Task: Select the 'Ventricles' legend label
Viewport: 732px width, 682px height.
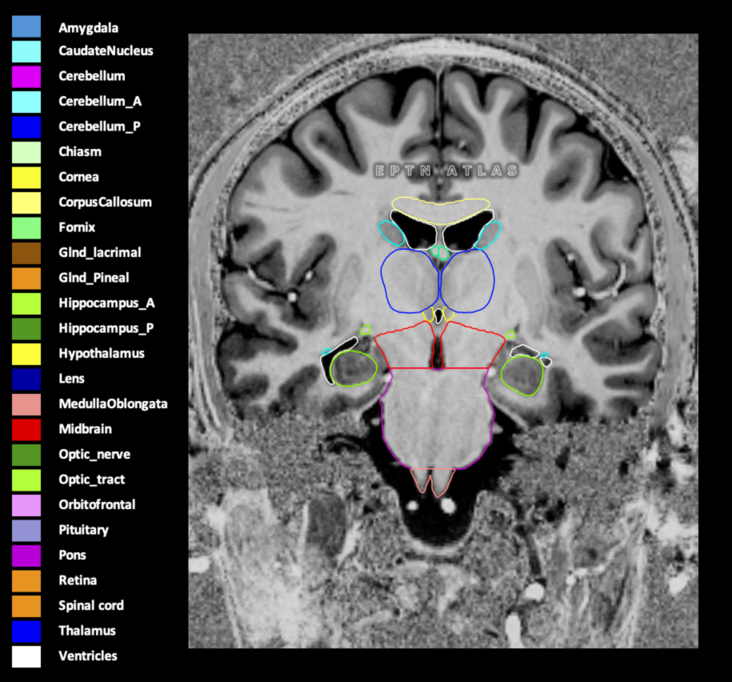Action: [88, 656]
